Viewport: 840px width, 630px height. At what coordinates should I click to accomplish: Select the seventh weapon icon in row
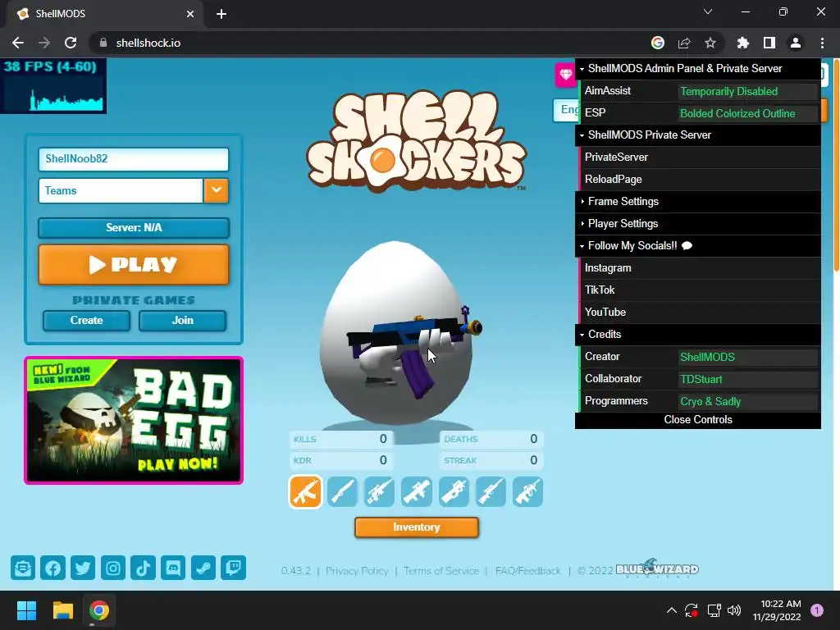click(527, 492)
